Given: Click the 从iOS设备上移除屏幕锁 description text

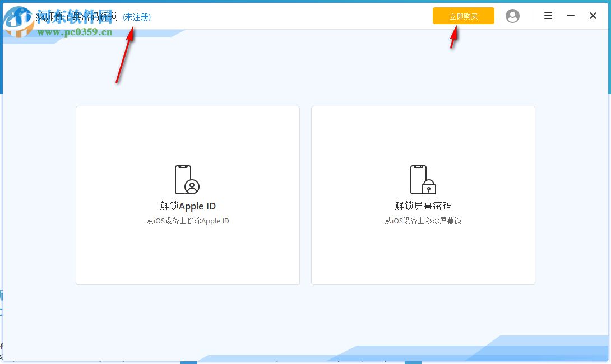Looking at the screenshot, I should click(x=423, y=221).
